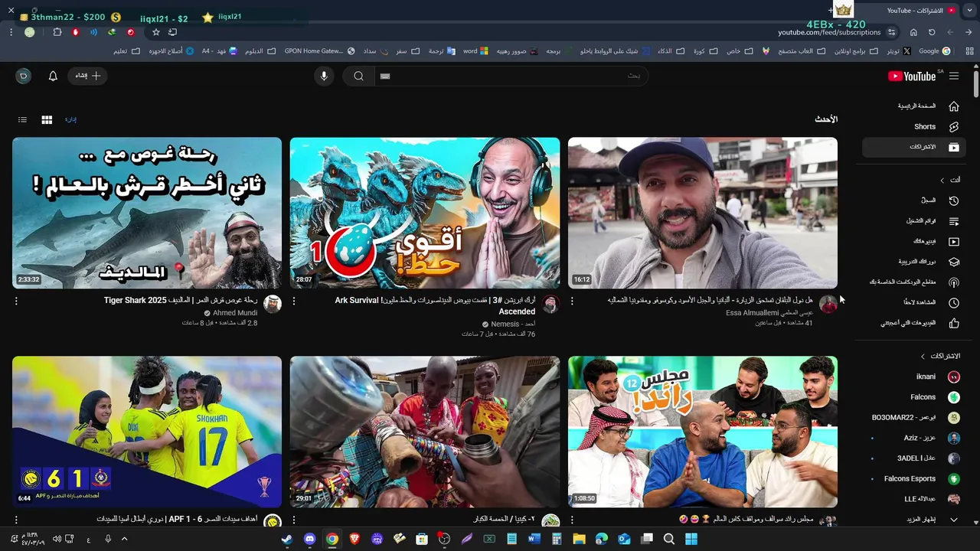Click the Ahmed Mundi channel name
Viewport: 980px width, 551px height.
[235, 313]
